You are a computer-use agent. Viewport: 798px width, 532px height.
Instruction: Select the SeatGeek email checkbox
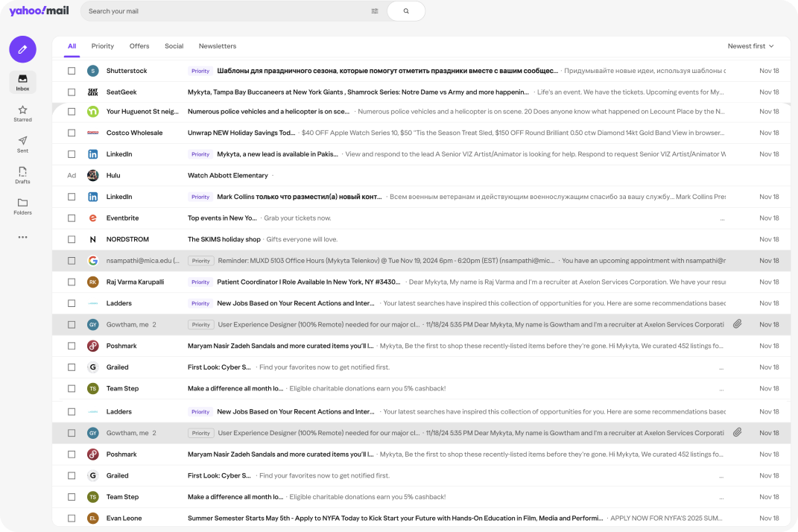click(72, 92)
